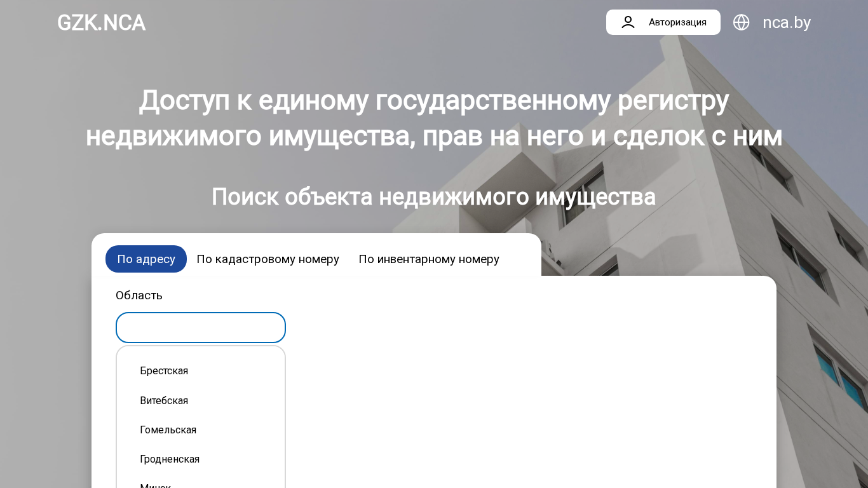The height and width of the screenshot is (488, 868).
Task: Click the user profile icon
Action: pos(628,22)
